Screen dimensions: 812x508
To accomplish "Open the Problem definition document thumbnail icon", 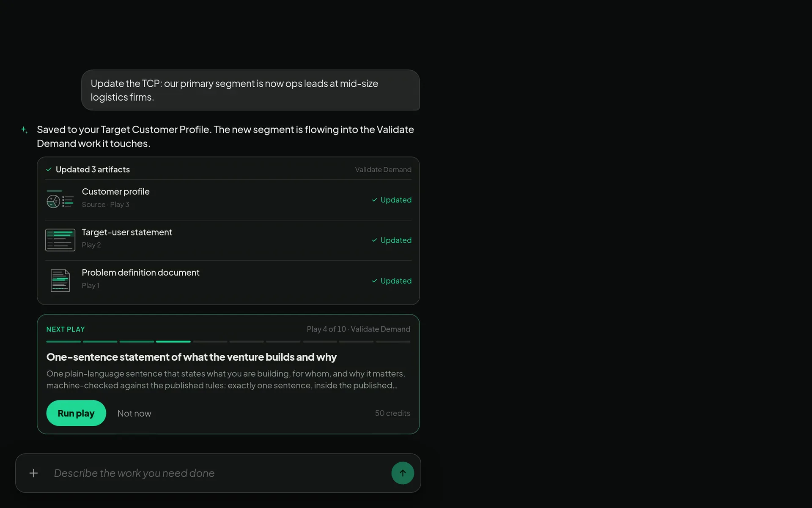I will (60, 280).
